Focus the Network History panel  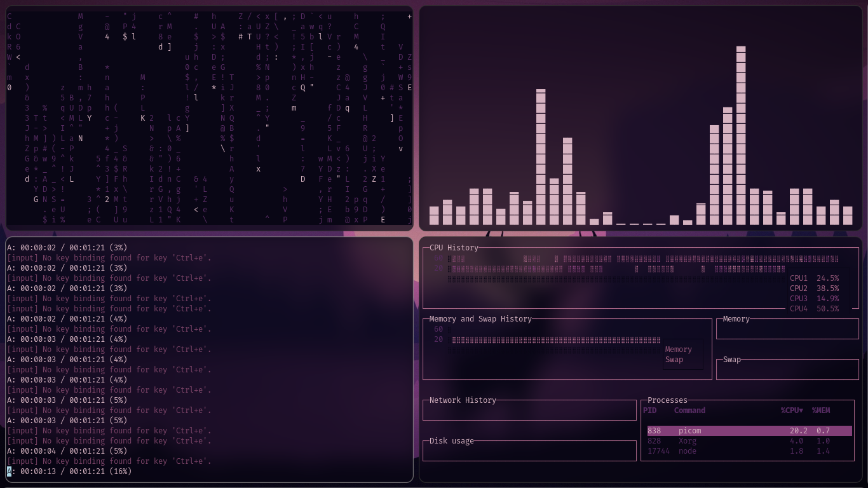point(529,410)
